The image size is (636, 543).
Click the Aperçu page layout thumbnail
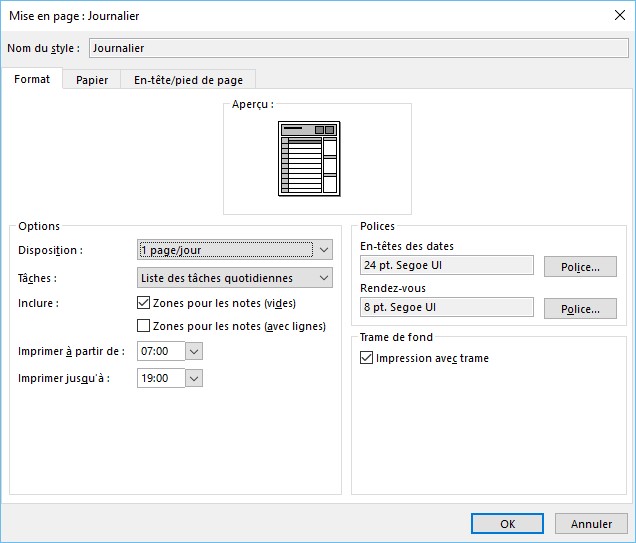310,158
